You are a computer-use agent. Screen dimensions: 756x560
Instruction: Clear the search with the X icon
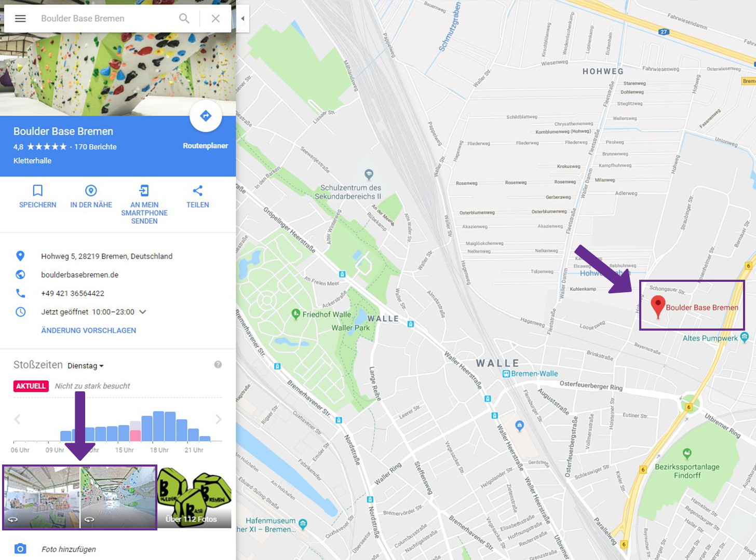coord(215,19)
